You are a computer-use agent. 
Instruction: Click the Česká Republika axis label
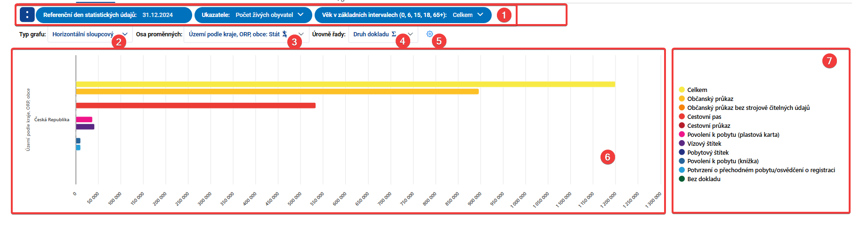click(x=52, y=119)
